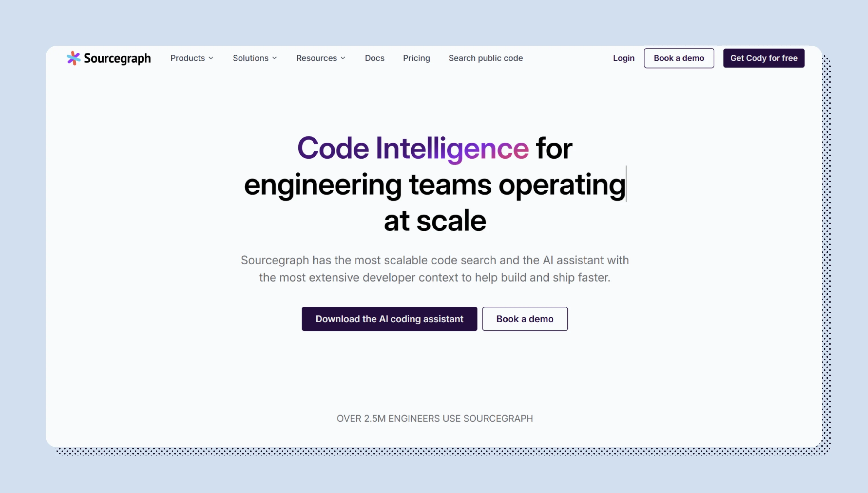Click Book a demo in navigation bar
The image size is (868, 493).
pos(679,58)
